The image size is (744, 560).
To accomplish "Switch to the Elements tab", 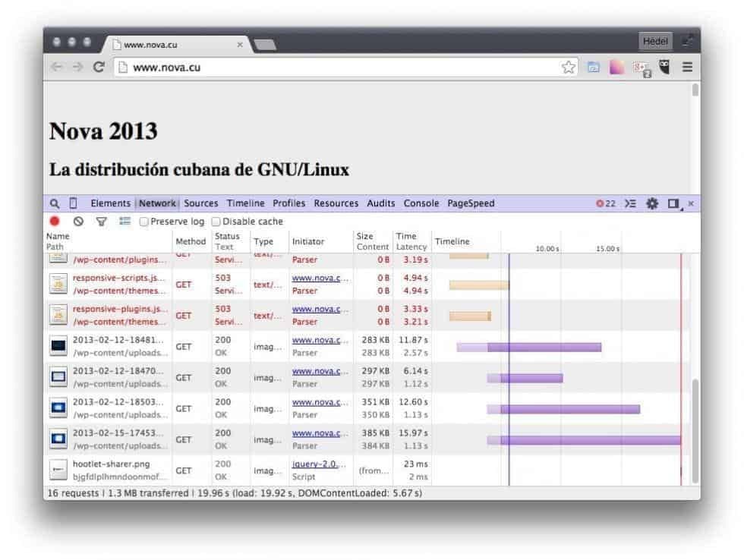I will click(111, 203).
